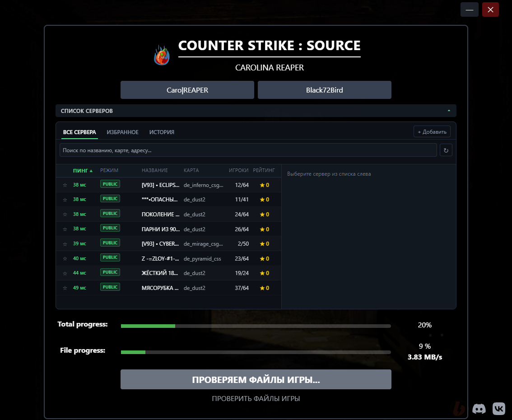The image size is (512, 420).
Task: Open the VK social icon
Action: [x=498, y=409]
